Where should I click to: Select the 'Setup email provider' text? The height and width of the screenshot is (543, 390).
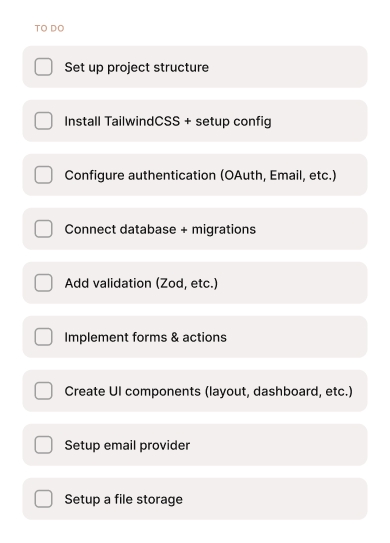127,445
